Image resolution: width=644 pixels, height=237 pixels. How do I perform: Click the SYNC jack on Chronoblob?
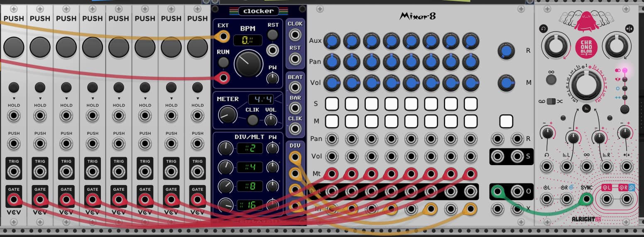tap(586, 200)
